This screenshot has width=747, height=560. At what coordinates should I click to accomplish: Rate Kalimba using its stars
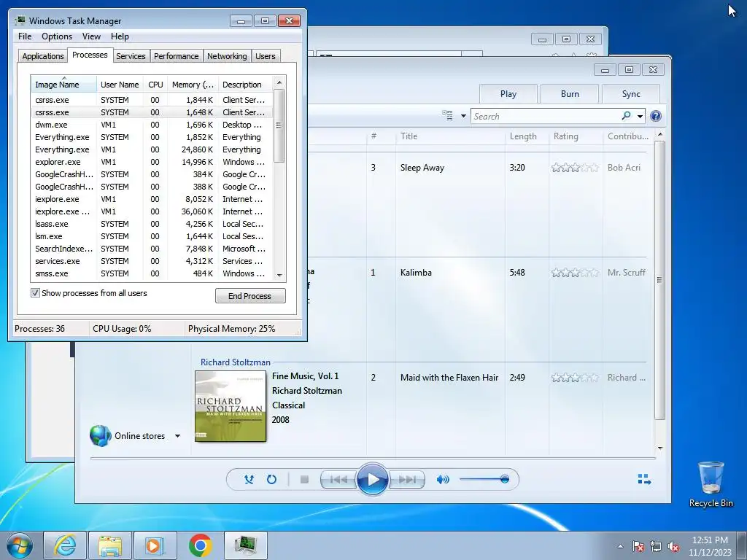click(x=575, y=273)
